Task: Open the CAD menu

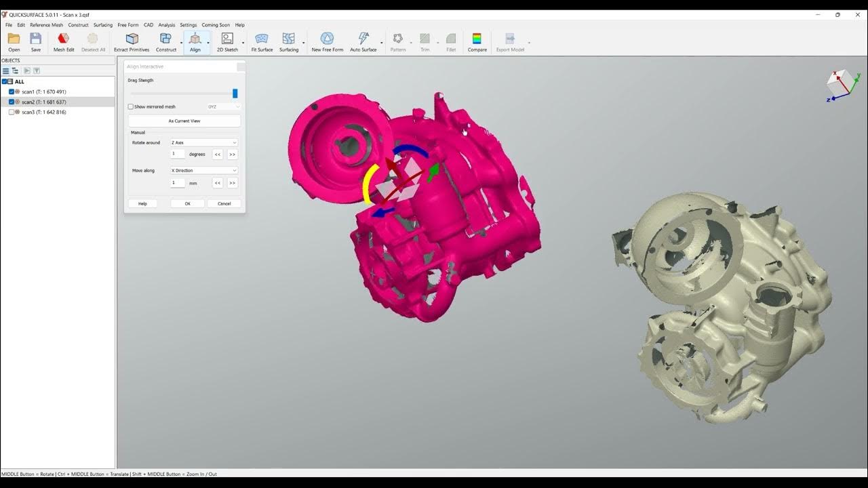Action: (149, 25)
